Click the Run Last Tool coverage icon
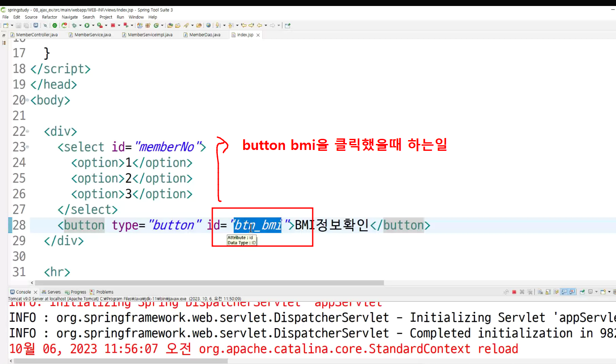Image resolution: width=616 pixels, height=364 pixels. point(100,26)
